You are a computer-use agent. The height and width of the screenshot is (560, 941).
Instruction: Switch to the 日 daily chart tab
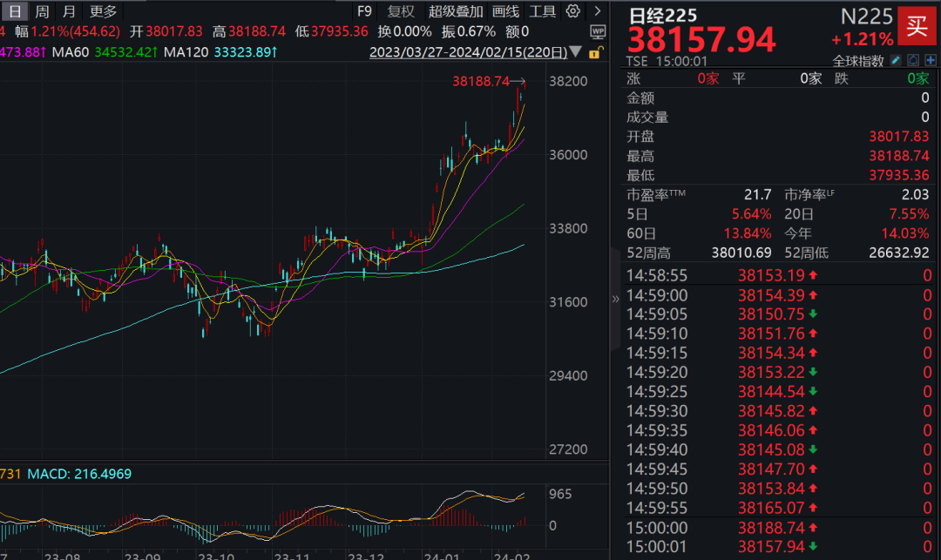click(15, 10)
